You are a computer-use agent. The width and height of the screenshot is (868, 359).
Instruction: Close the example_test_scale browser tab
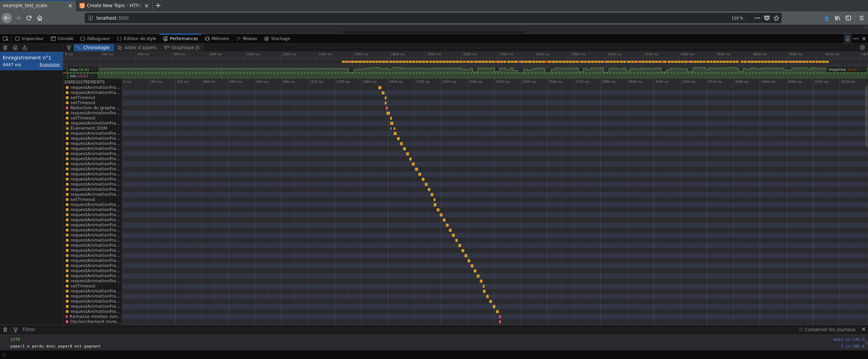point(70,6)
